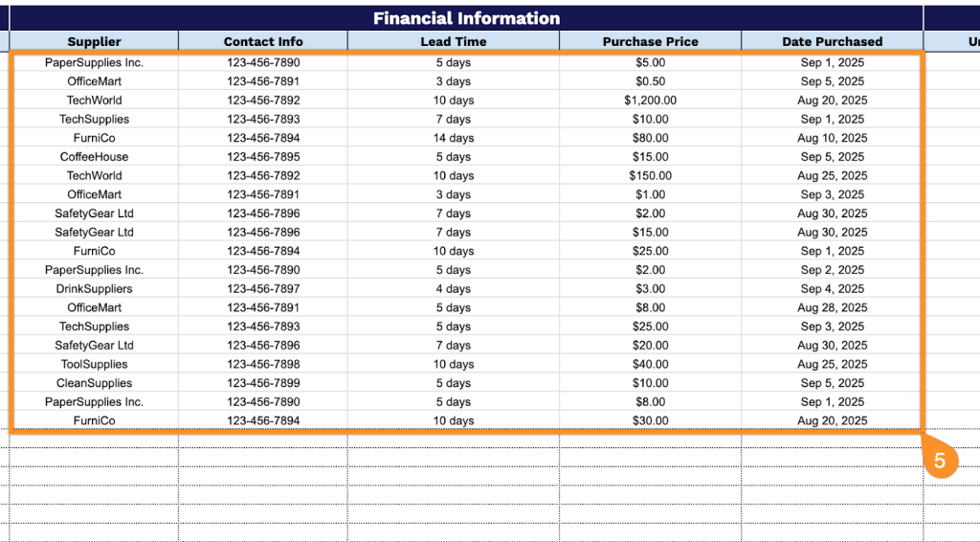Select the Aug 10, 2025 date cell

[833, 138]
